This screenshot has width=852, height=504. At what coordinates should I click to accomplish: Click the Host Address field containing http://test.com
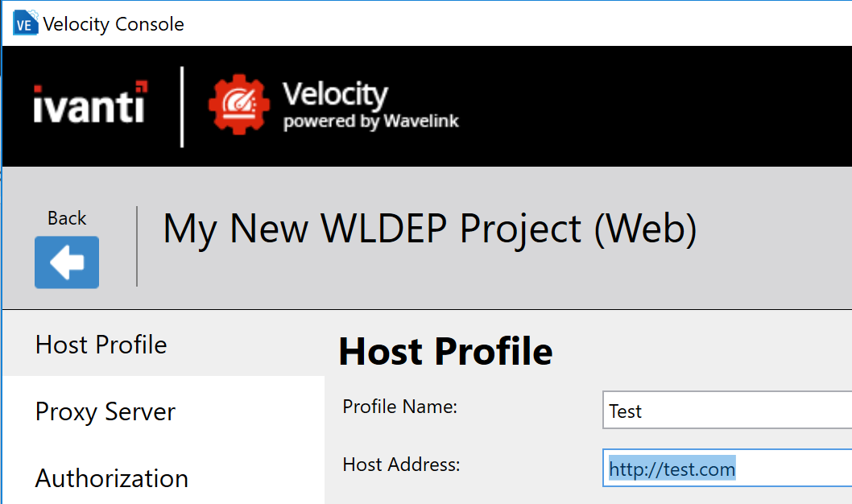point(725,468)
